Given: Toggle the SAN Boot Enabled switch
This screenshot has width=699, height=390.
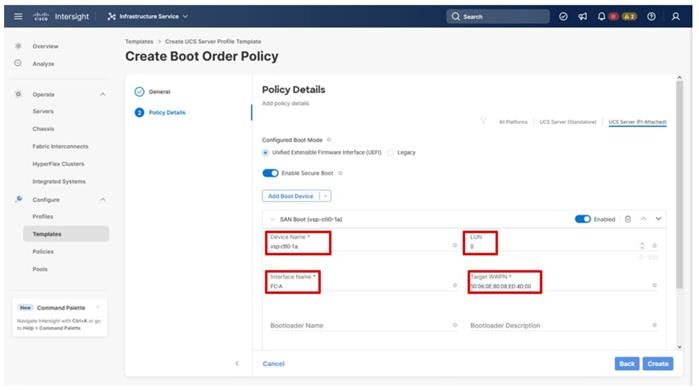Looking at the screenshot, I should coord(583,219).
